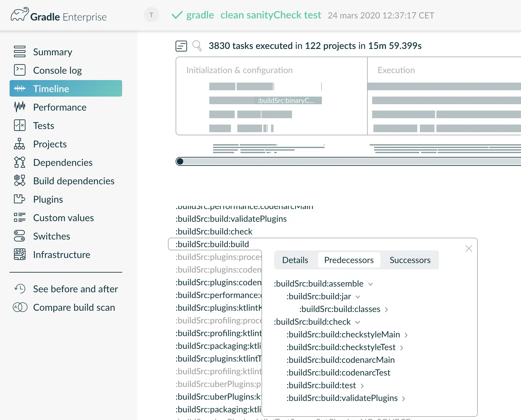This screenshot has height=420, width=521.
Task: Go to the Tests section
Action: click(x=44, y=125)
